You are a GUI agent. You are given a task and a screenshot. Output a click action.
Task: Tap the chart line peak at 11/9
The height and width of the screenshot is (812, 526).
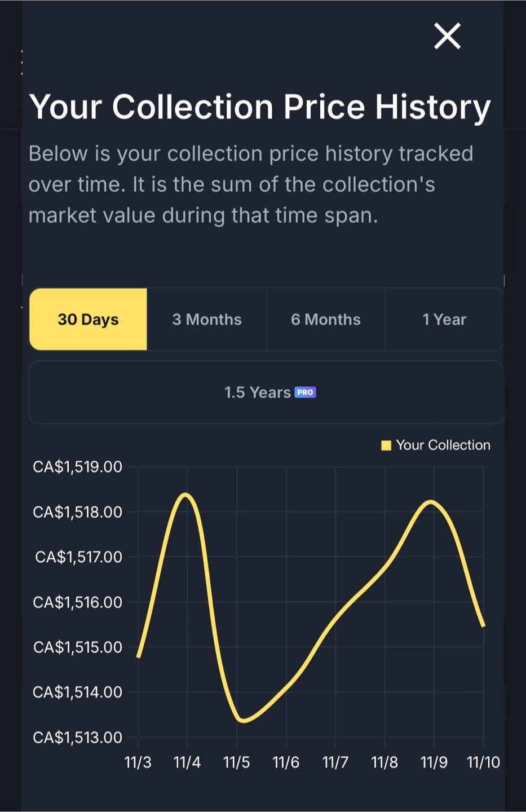(x=431, y=501)
